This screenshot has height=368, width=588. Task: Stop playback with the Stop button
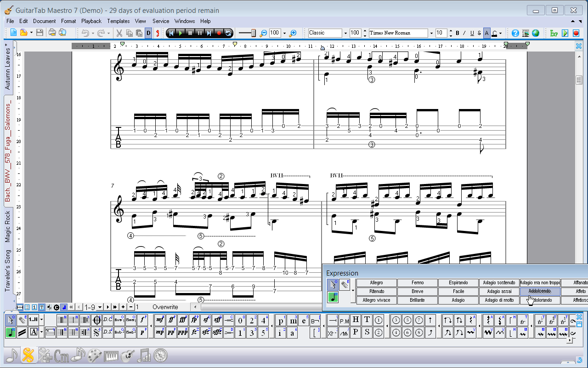[190, 33]
